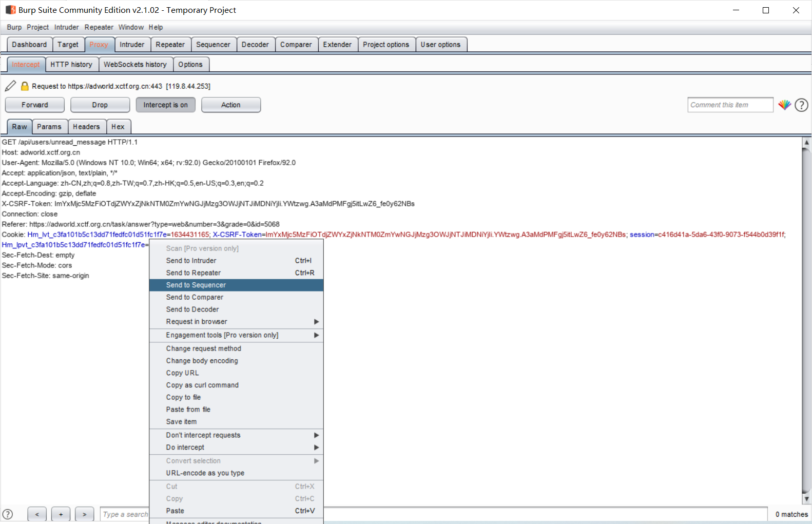Switch to the Dashboard tab
The width and height of the screenshot is (812, 524).
click(29, 45)
